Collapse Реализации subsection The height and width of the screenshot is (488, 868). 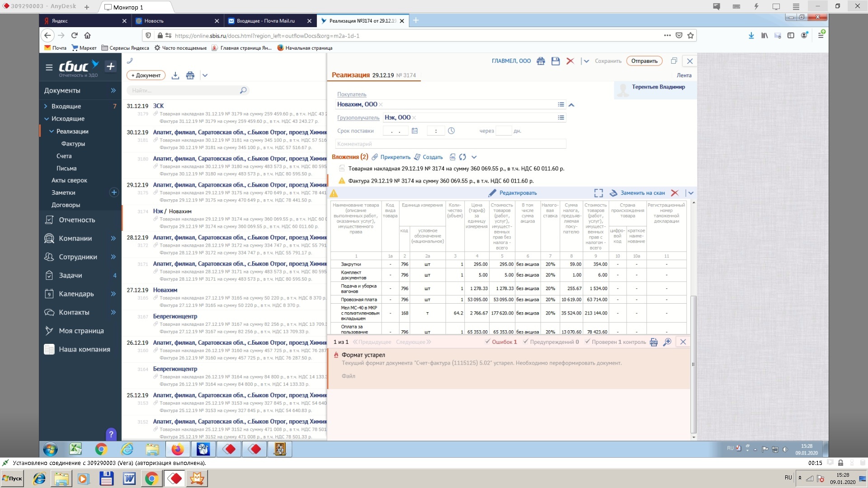[51, 131]
